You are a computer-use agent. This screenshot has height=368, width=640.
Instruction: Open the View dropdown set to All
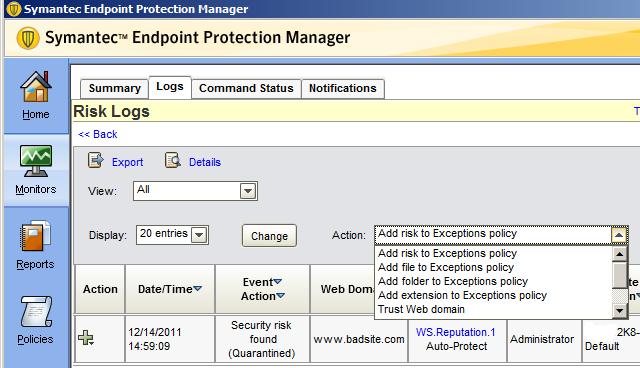[195, 191]
